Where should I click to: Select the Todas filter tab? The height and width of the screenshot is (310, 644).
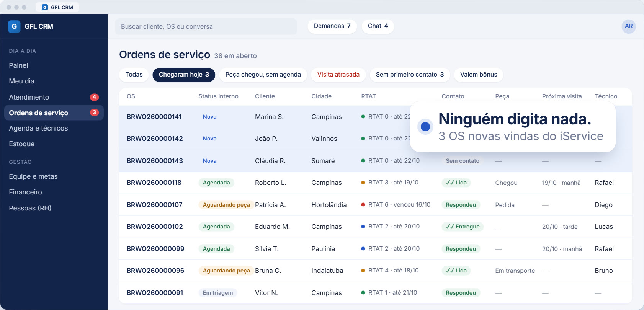click(x=134, y=75)
